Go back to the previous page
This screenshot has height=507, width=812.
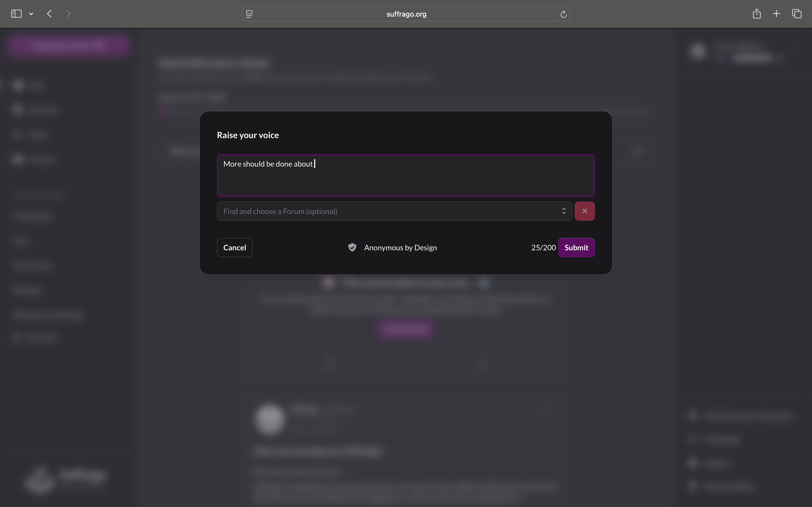coord(49,14)
